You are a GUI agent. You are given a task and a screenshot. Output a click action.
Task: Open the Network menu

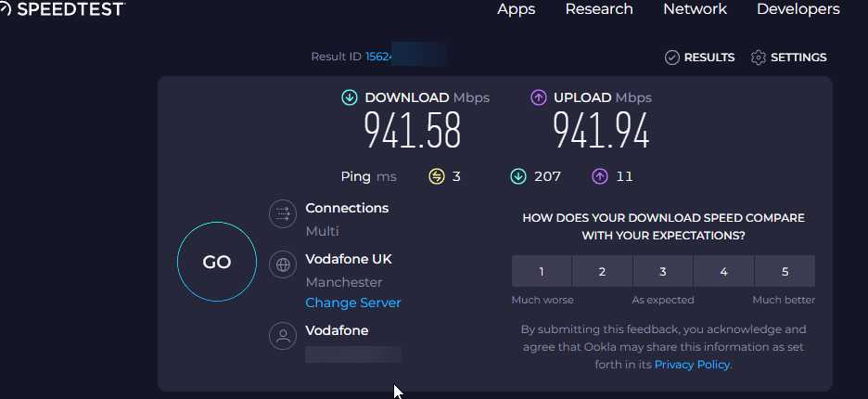click(696, 9)
